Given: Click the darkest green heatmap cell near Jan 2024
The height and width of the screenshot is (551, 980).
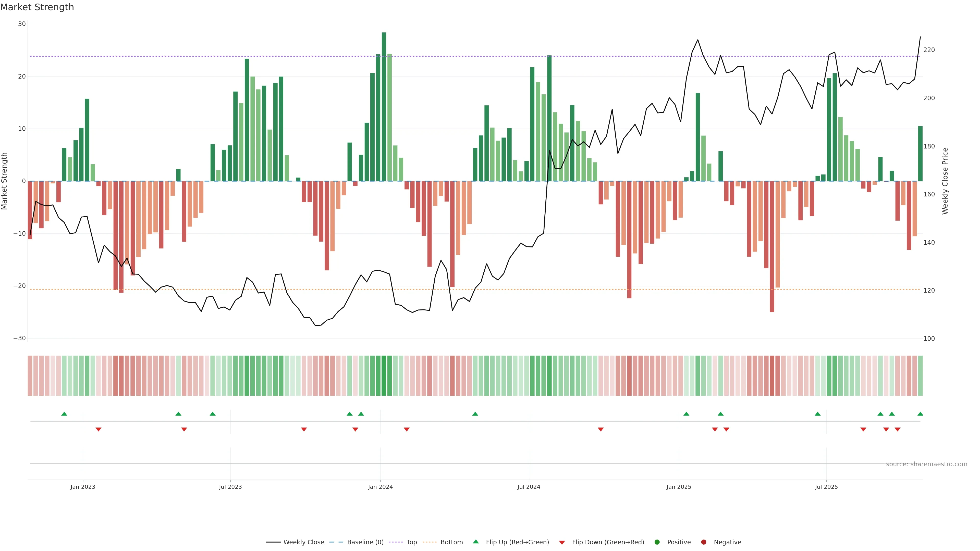Looking at the screenshot, I should (384, 375).
